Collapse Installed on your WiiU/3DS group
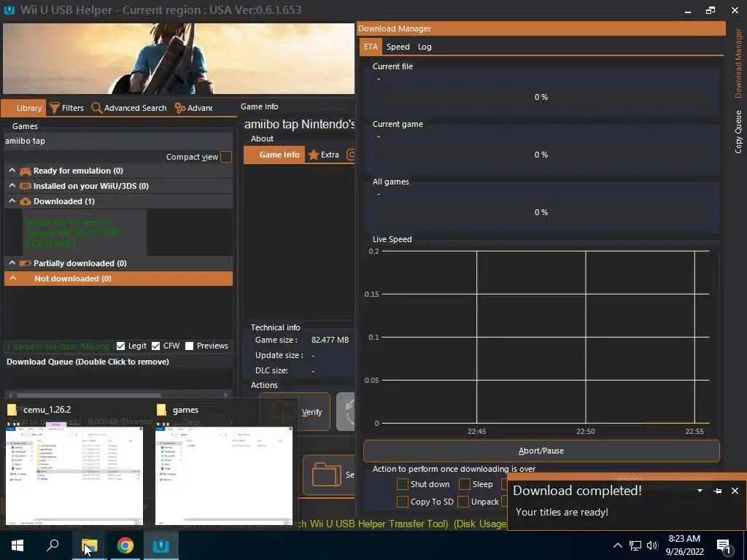 pos(12,186)
